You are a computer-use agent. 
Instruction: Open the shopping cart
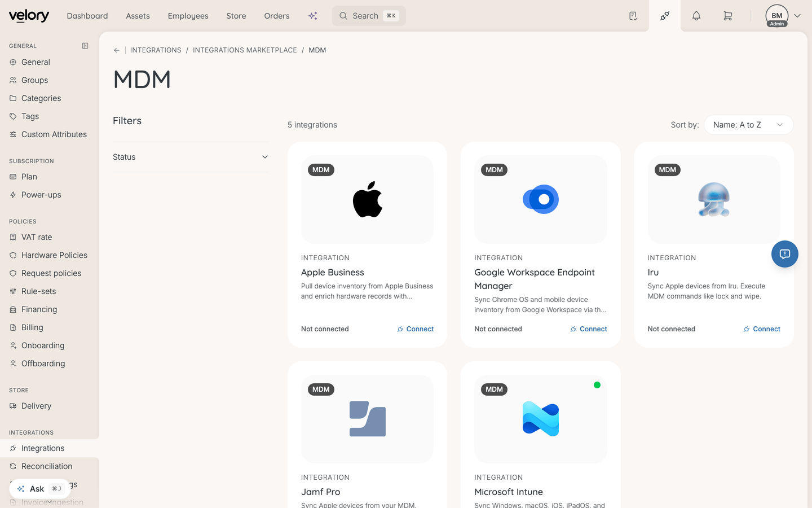pos(728,16)
